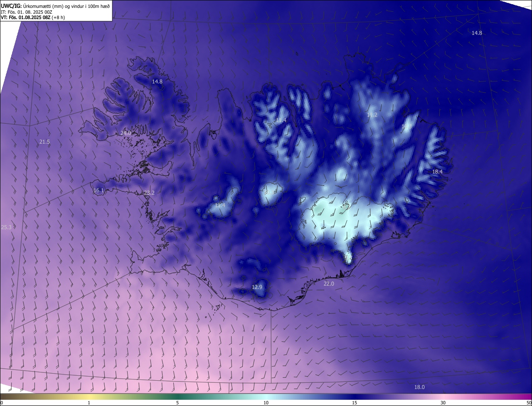The width and height of the screenshot is (532, 406).
Task: Click the 25.3 value at the map edge
Action: tap(6, 227)
